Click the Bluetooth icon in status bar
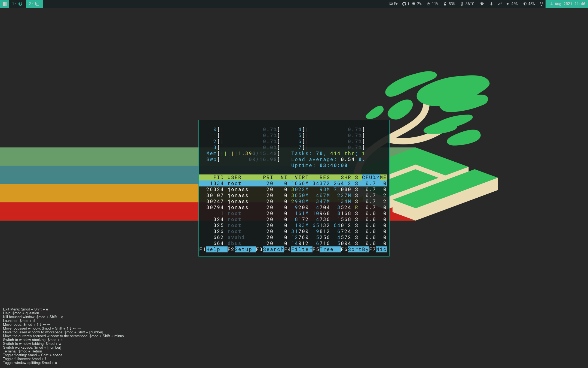 [x=491, y=4]
